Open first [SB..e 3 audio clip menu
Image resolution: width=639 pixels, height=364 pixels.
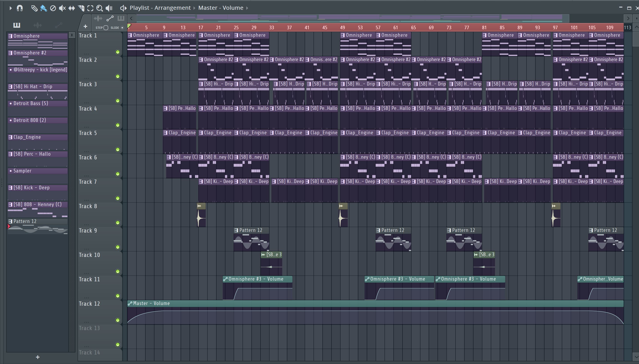pos(263,255)
